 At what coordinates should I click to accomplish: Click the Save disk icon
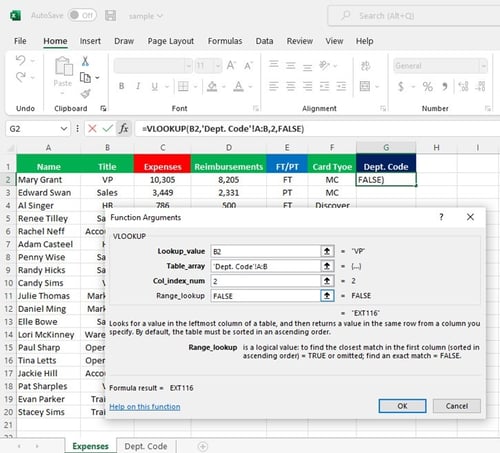point(110,15)
